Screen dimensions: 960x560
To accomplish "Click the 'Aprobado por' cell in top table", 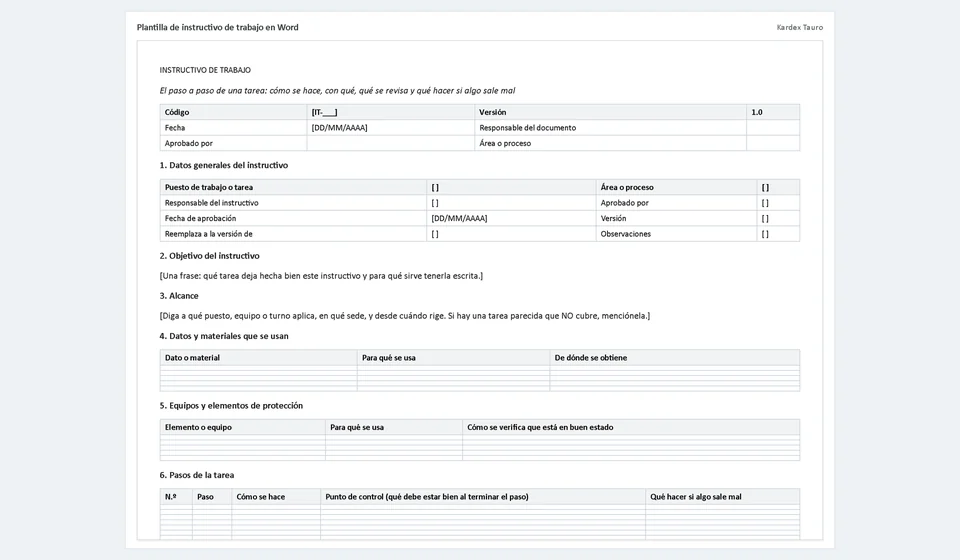I will tap(233, 143).
